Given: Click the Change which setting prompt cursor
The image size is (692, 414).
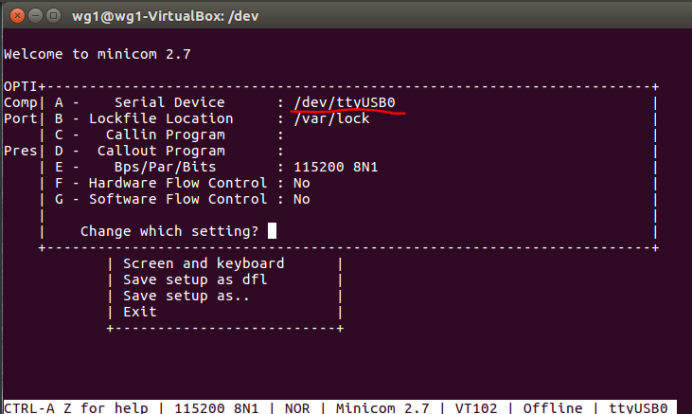Looking at the screenshot, I should point(272,231).
